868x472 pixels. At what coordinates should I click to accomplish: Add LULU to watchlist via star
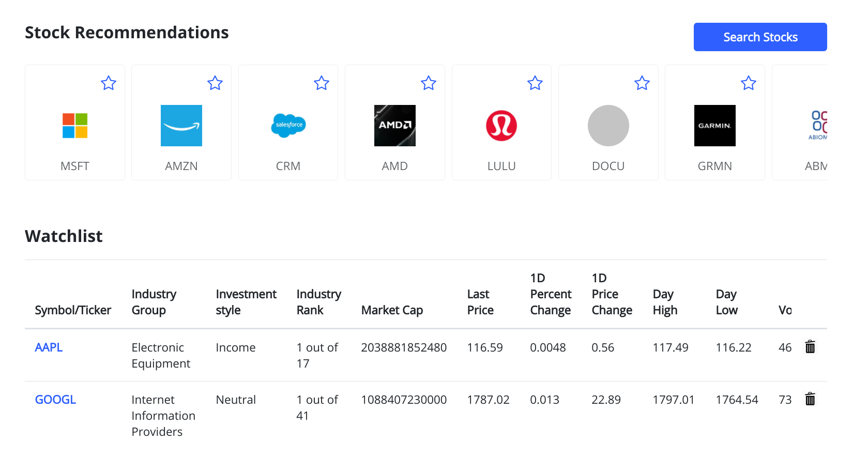[x=535, y=83]
